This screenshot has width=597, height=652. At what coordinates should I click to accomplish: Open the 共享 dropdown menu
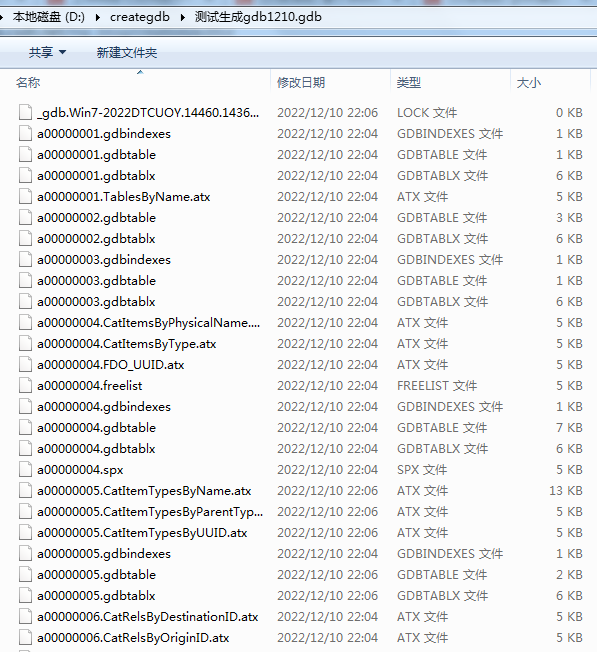[x=47, y=52]
